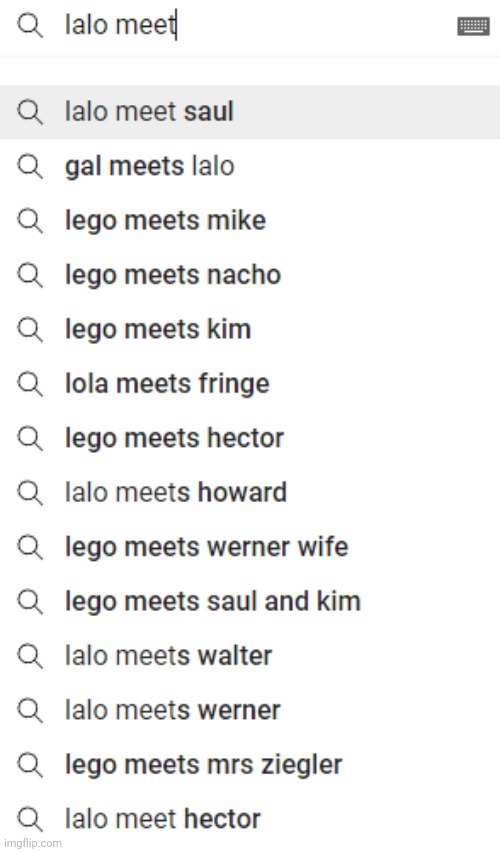The width and height of the screenshot is (500, 852).
Task: Select the suggestion 'lalo meet saul'
Action: pyautogui.click(x=250, y=112)
